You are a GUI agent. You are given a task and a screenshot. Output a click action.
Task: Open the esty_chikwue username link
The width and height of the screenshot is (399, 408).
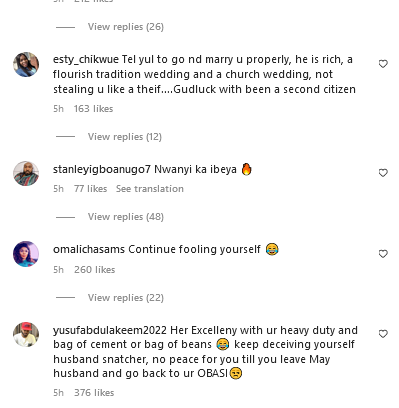coord(86,59)
